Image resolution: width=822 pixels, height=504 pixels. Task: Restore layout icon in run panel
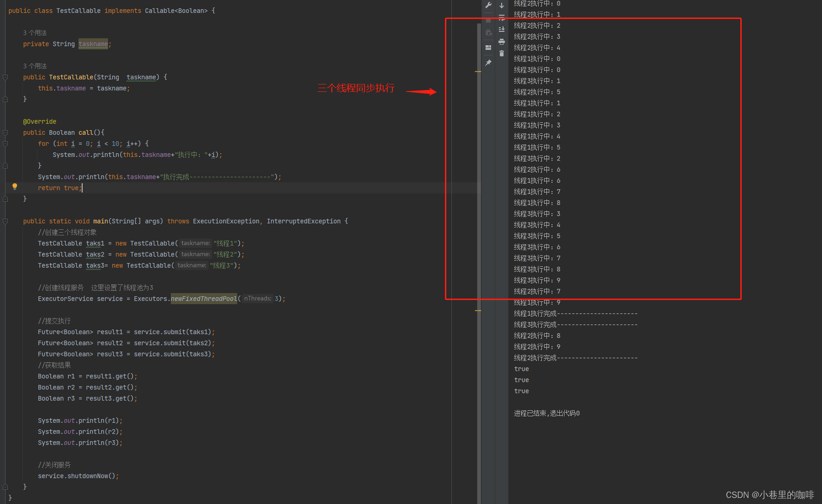[x=488, y=48]
